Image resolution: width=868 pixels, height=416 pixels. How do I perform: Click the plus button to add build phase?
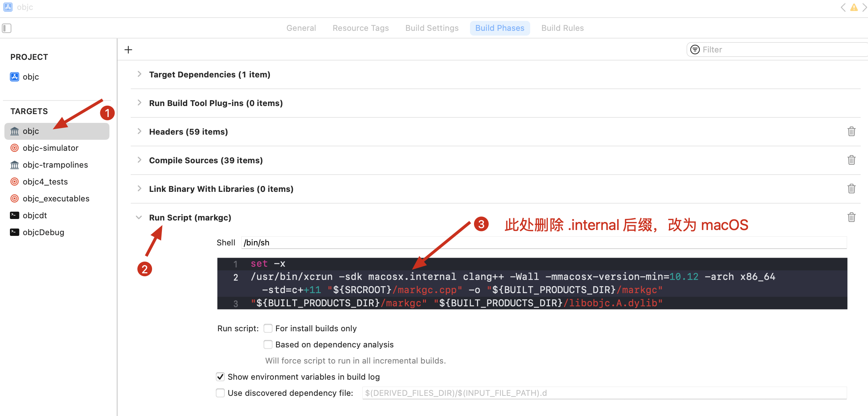point(128,50)
